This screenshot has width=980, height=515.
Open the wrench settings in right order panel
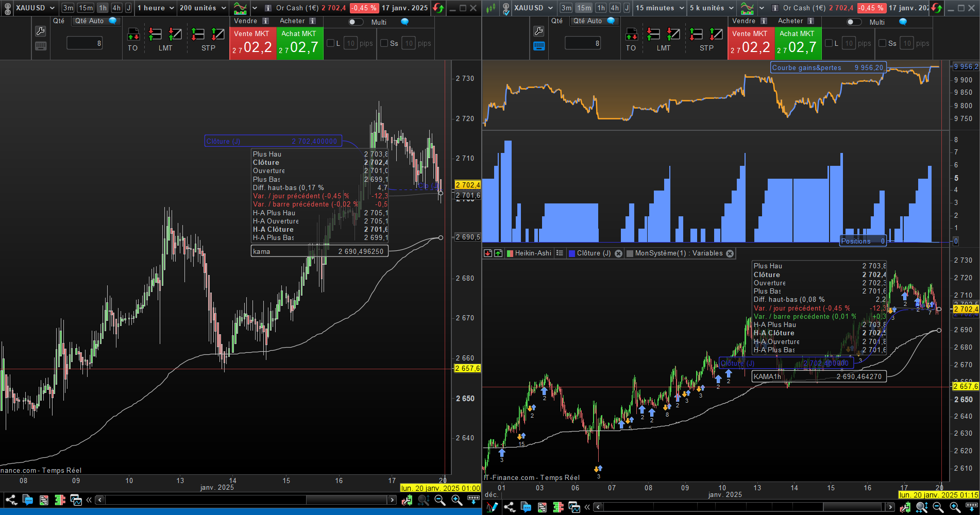pos(538,31)
